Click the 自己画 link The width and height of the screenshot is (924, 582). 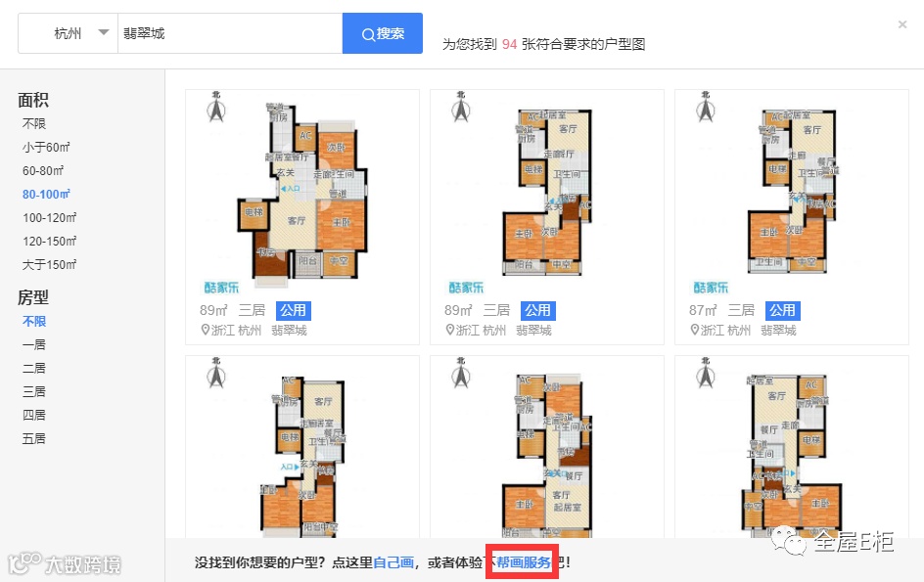click(393, 562)
